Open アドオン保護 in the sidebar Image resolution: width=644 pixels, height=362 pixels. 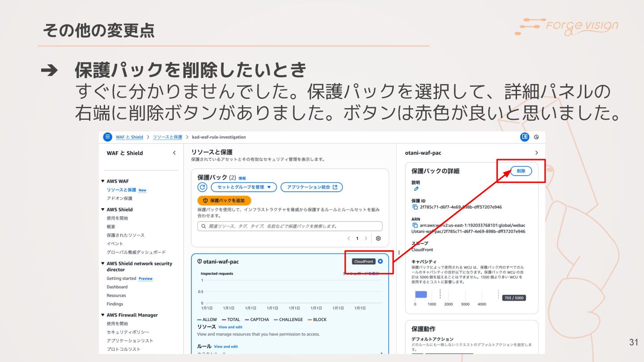119,198
